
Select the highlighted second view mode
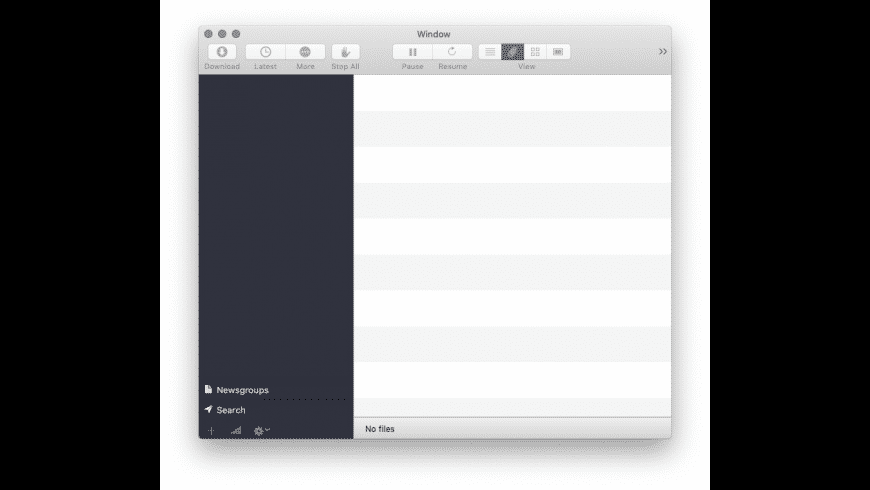(513, 52)
